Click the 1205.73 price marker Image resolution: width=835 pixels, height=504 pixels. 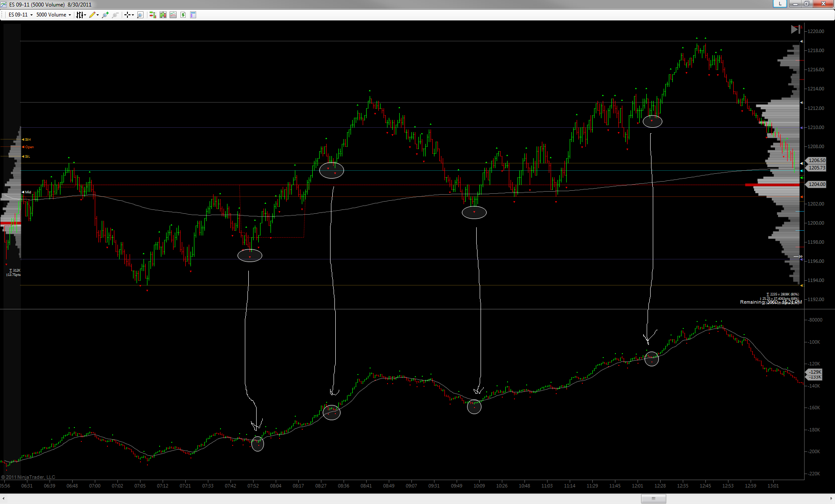816,168
